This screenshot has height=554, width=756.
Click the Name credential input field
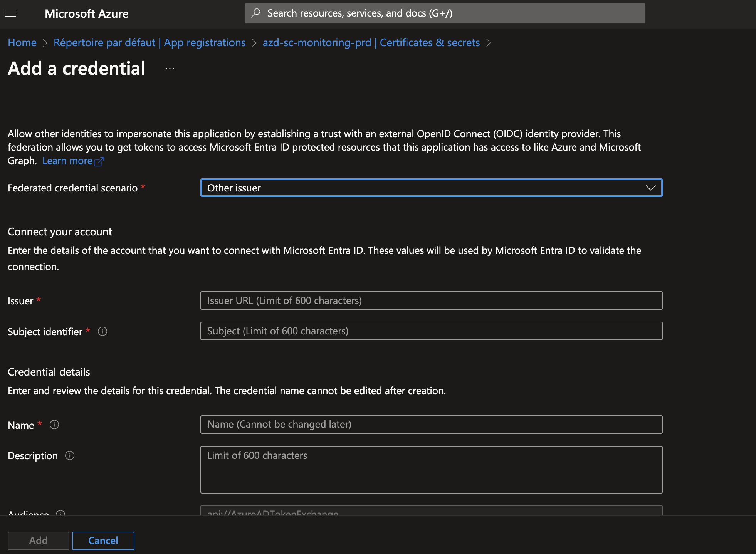(431, 424)
